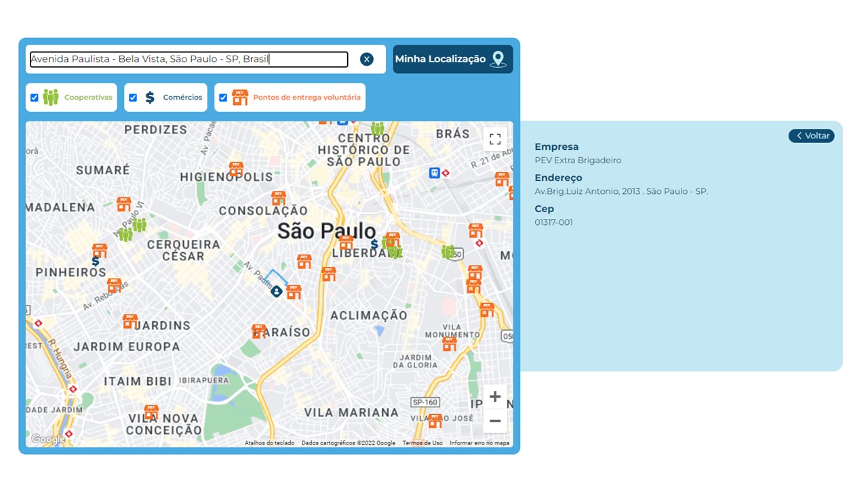Click the Google logo on the map
This screenshot has width=868, height=488.
pyautogui.click(x=48, y=439)
